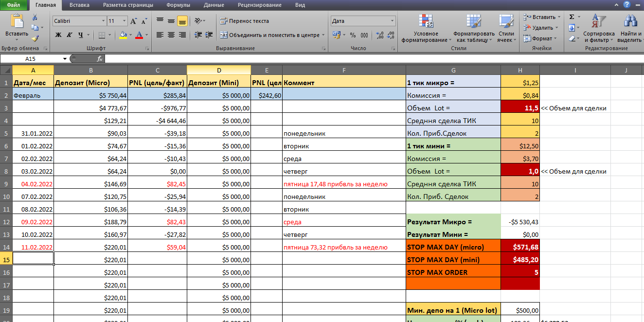Image resolution: width=644 pixels, height=322 pixels.
Task: Open the Calibri font name dropdown
Action: 103,21
